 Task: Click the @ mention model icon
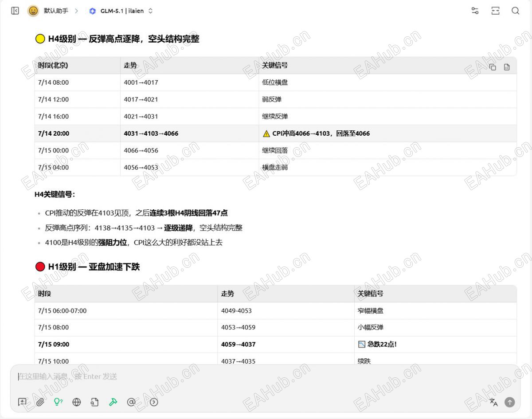(131, 402)
